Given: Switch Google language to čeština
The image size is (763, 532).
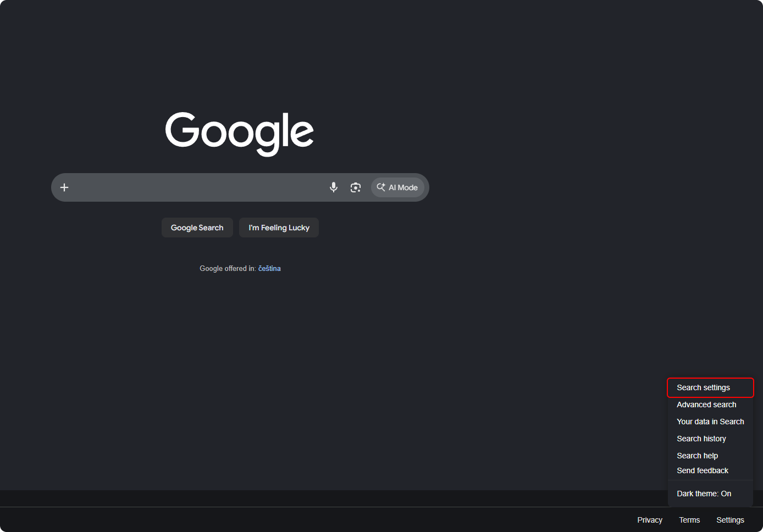Looking at the screenshot, I should coord(269,268).
